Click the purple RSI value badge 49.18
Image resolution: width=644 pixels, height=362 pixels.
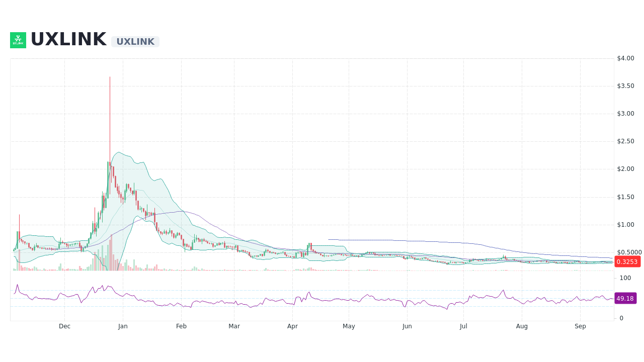625,298
